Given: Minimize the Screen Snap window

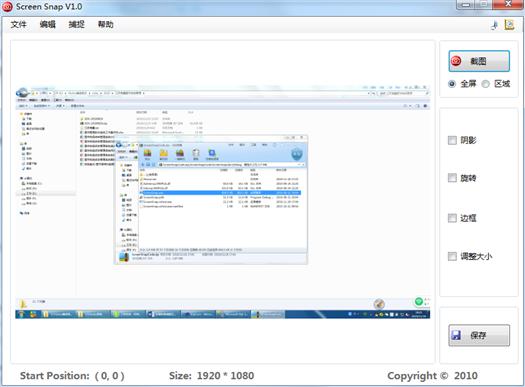Looking at the screenshot, I should pyautogui.click(x=466, y=4).
